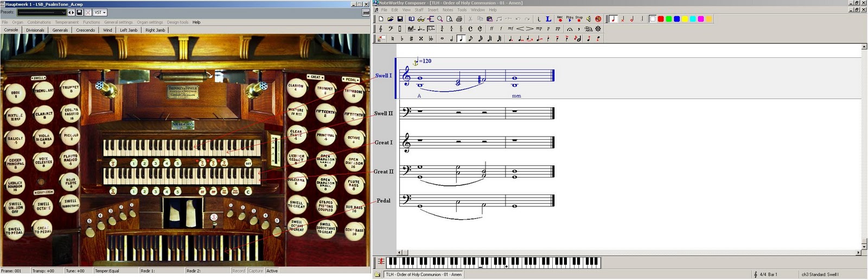Screen dimensions: 868x280
Task: Toggle the Dulciana 8 stop knob
Action: [x=297, y=181]
